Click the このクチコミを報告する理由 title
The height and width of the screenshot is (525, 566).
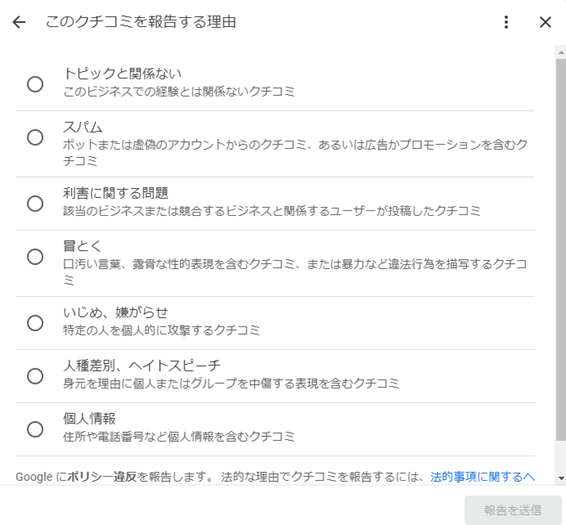(x=141, y=22)
